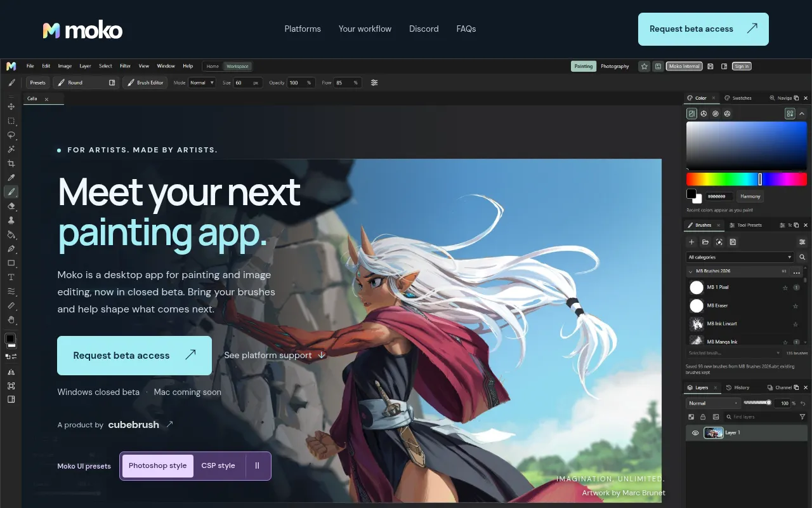The width and height of the screenshot is (812, 508).
Task: Search brushes with magnifier icon
Action: tap(802, 257)
